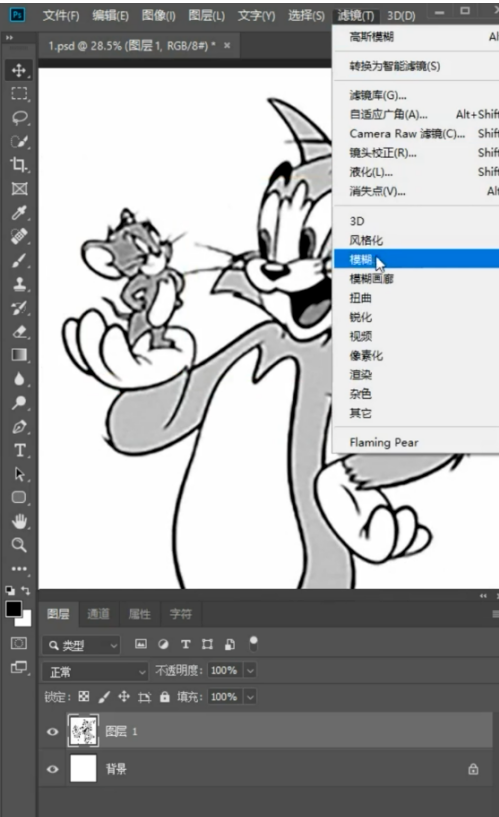Reset default foreground and background colors

tap(10, 590)
